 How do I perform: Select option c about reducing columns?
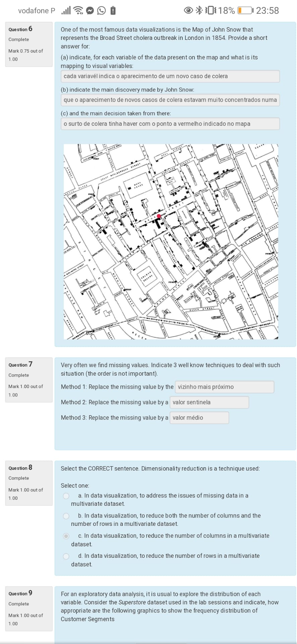tap(66, 536)
